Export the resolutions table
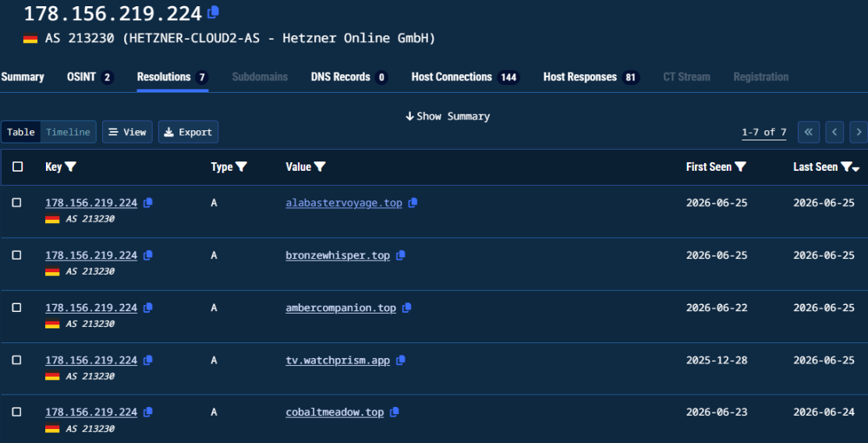This screenshot has width=868, height=443. click(188, 133)
